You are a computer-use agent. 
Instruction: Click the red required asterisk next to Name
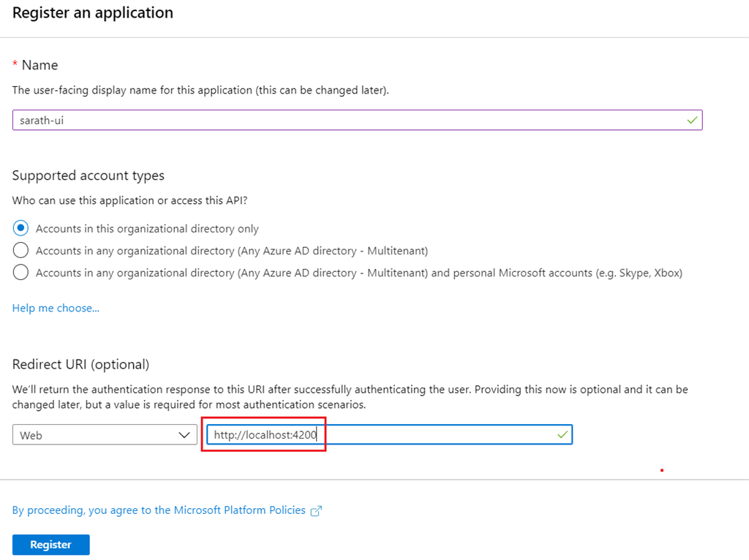coord(15,64)
